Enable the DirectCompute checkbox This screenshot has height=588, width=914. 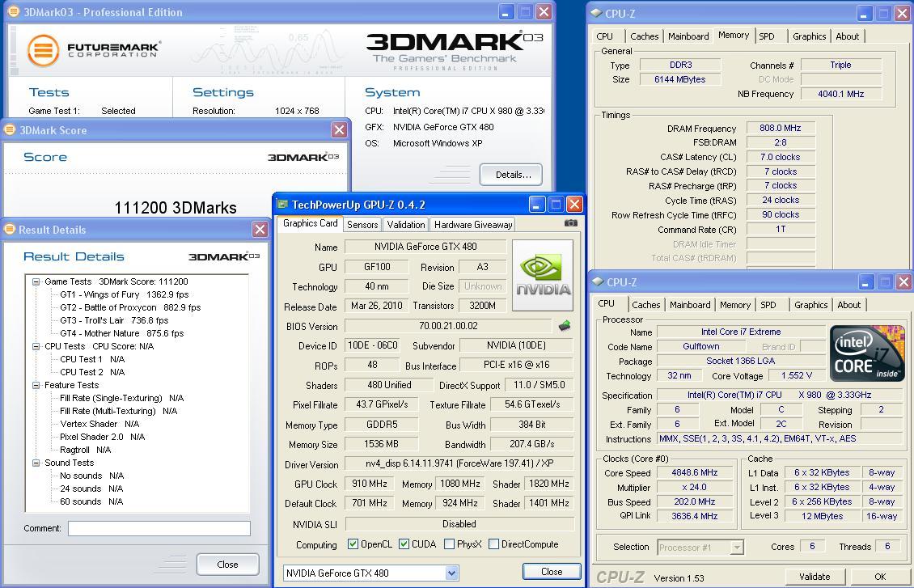click(493, 544)
